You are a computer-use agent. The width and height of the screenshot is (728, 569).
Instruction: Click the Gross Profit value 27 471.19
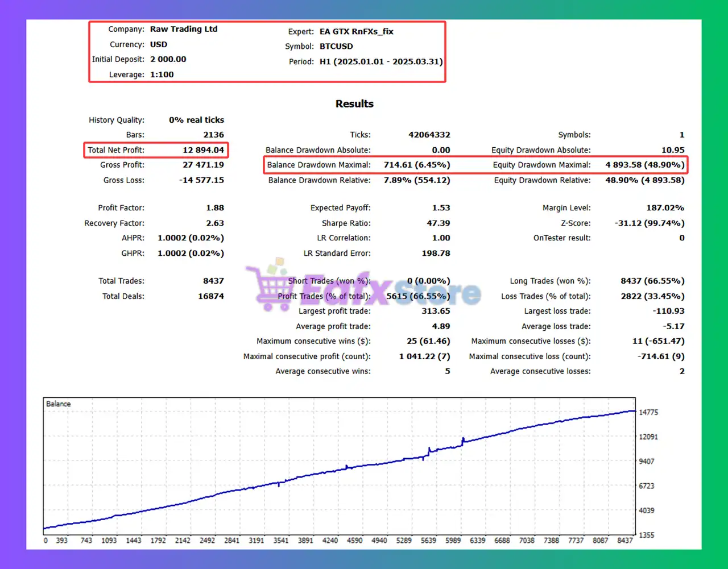[203, 165]
